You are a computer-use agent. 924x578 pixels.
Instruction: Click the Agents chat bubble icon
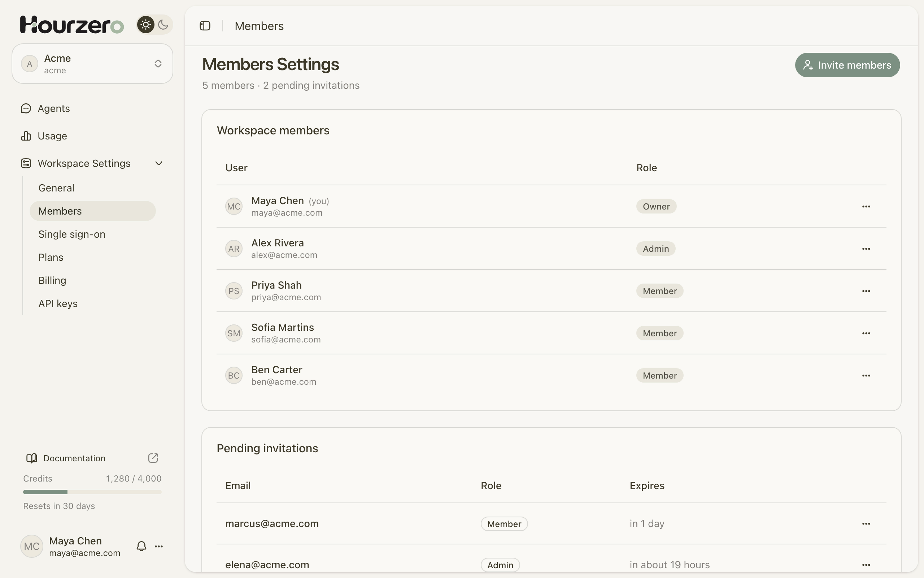coord(26,109)
